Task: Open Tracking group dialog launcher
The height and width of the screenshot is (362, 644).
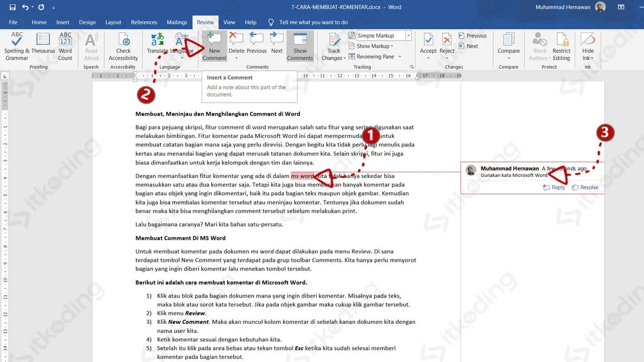Action: coord(412,67)
